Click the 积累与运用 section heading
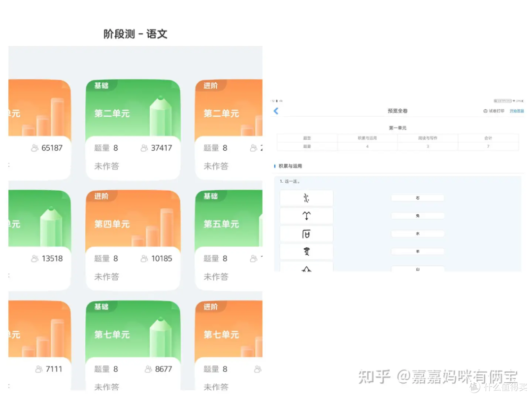Viewport: 532px width, 398px height. point(290,166)
